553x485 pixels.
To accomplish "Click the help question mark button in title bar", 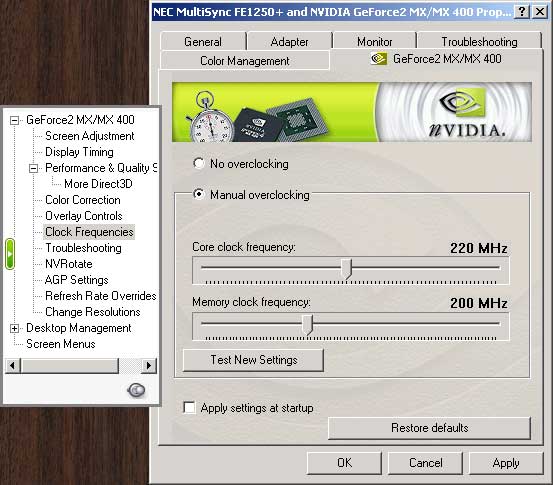I will click(x=522, y=12).
